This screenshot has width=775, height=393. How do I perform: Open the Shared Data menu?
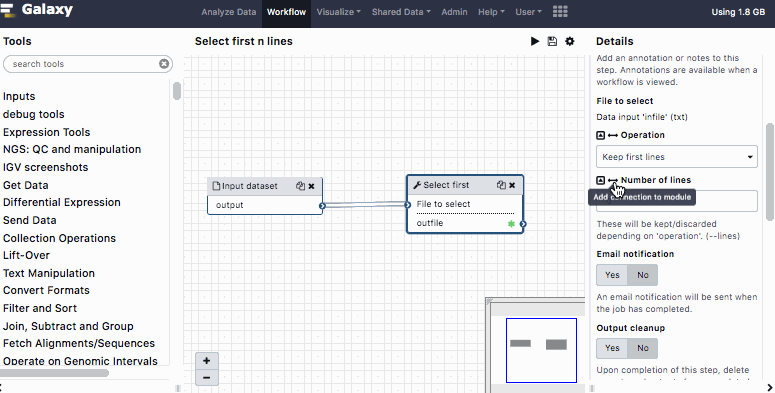pos(401,12)
